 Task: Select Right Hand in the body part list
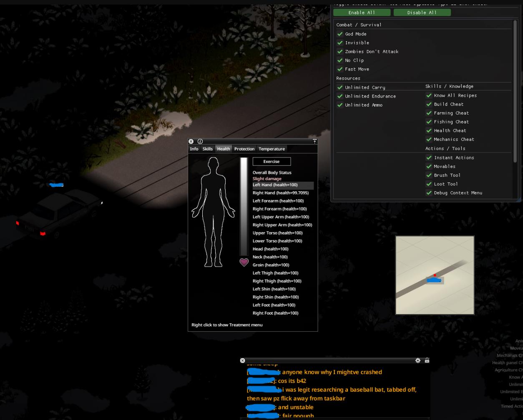point(280,193)
